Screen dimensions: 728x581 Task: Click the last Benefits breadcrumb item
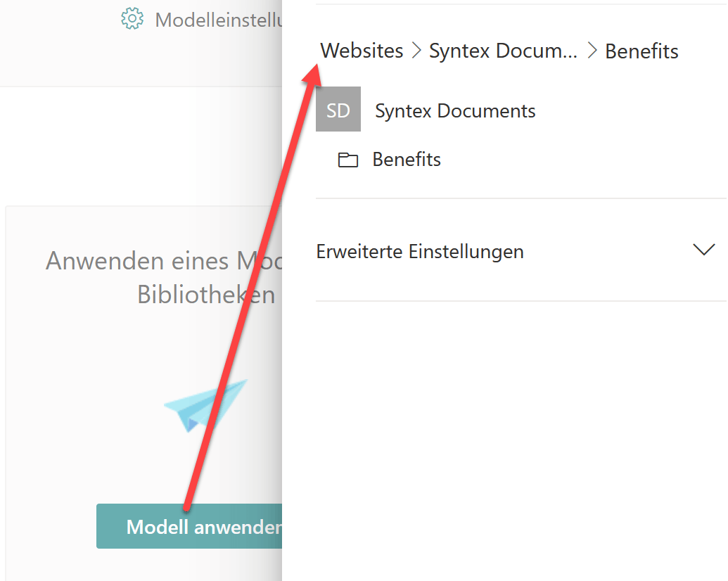tap(641, 51)
